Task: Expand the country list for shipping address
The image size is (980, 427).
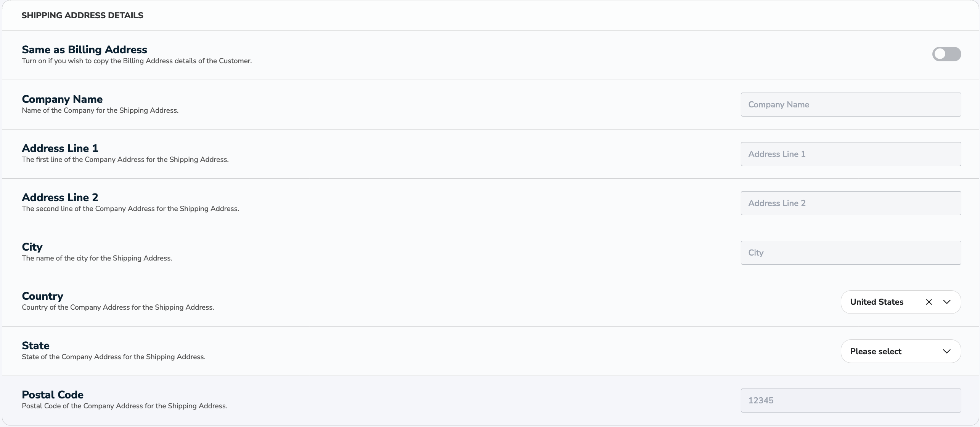Action: click(947, 302)
